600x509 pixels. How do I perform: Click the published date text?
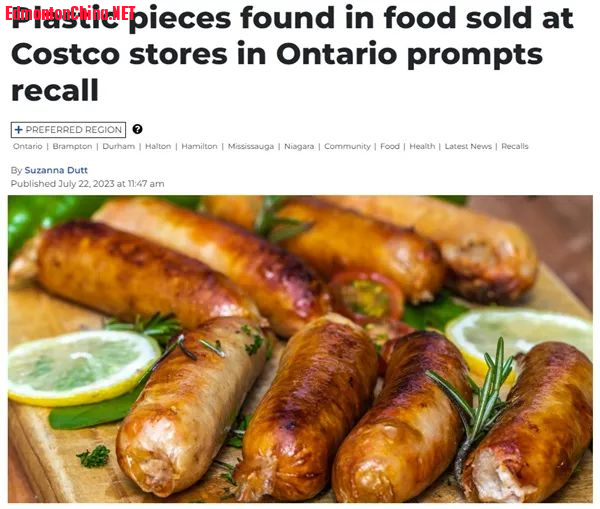tap(88, 184)
